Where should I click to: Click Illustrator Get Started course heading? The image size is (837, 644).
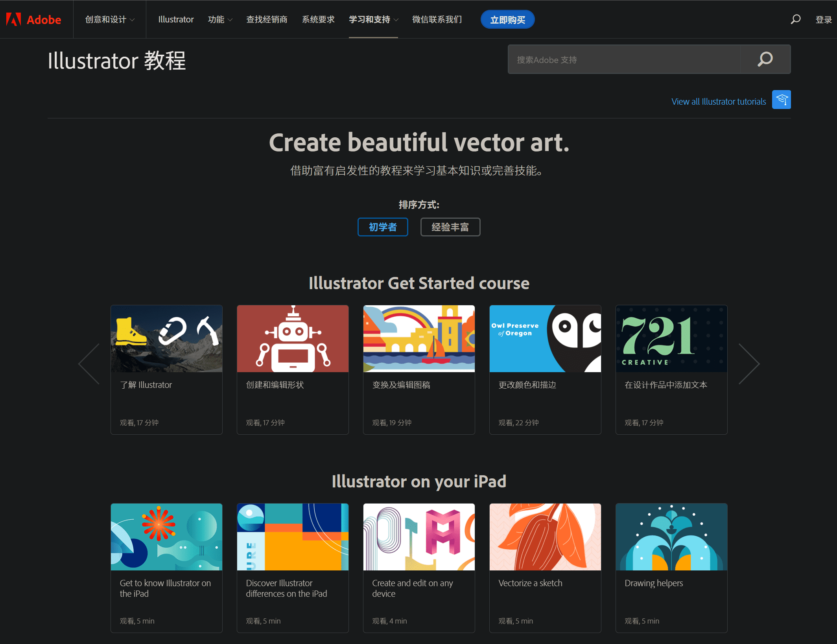click(419, 283)
